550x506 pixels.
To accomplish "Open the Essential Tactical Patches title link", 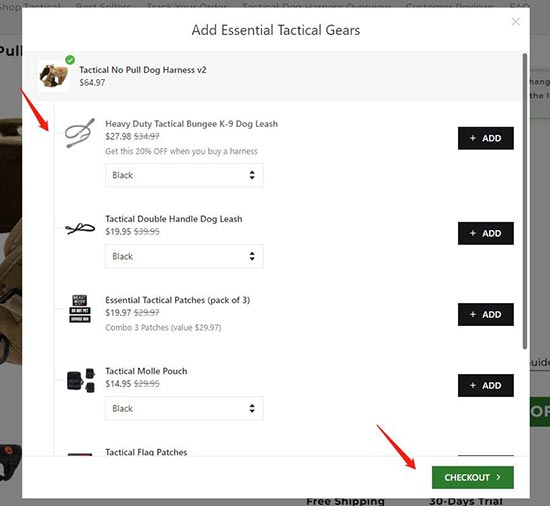I will [x=177, y=300].
